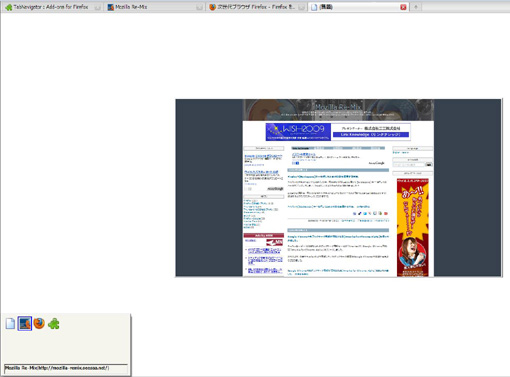This screenshot has height=377, width=510.
Task: Click blank page favicon on (無題) tab
Action: (314, 7)
